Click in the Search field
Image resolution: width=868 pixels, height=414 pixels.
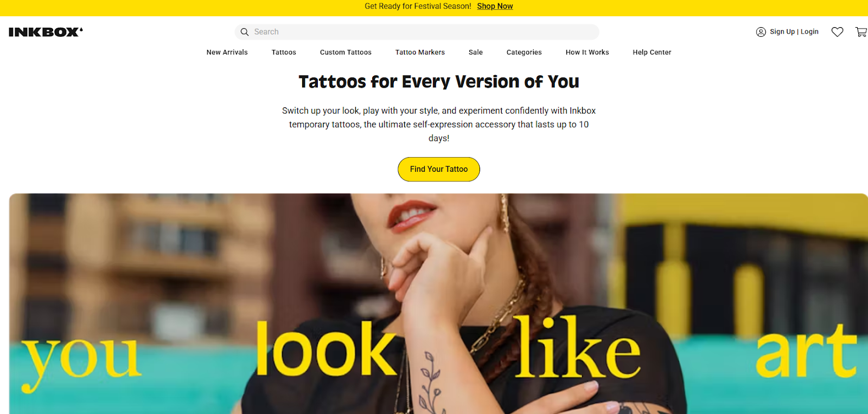[417, 32]
